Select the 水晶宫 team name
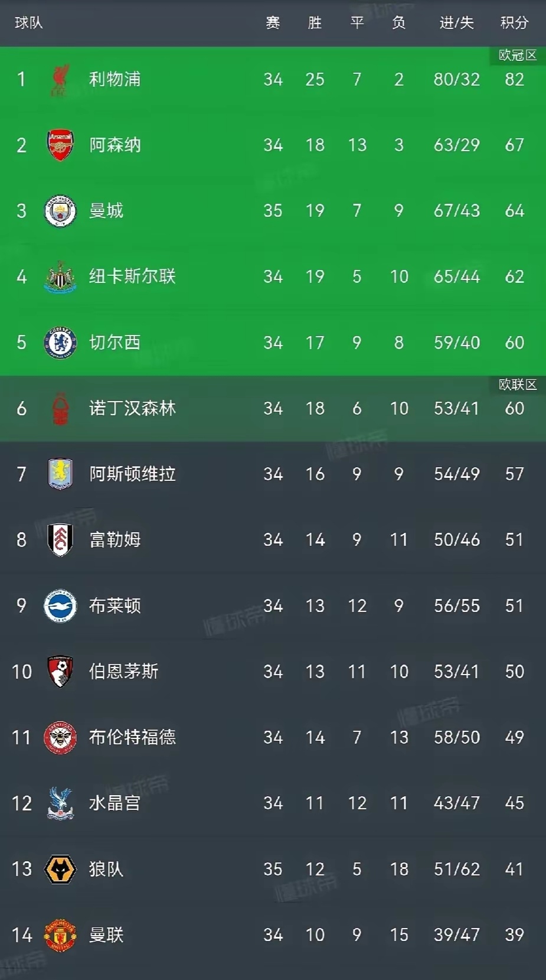The width and height of the screenshot is (546, 980). click(x=115, y=803)
